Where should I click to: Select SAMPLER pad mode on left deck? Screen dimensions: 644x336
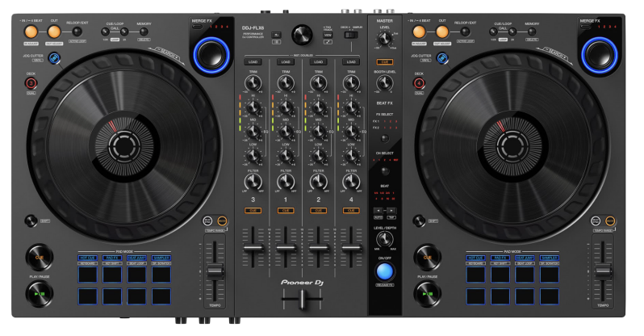click(163, 257)
